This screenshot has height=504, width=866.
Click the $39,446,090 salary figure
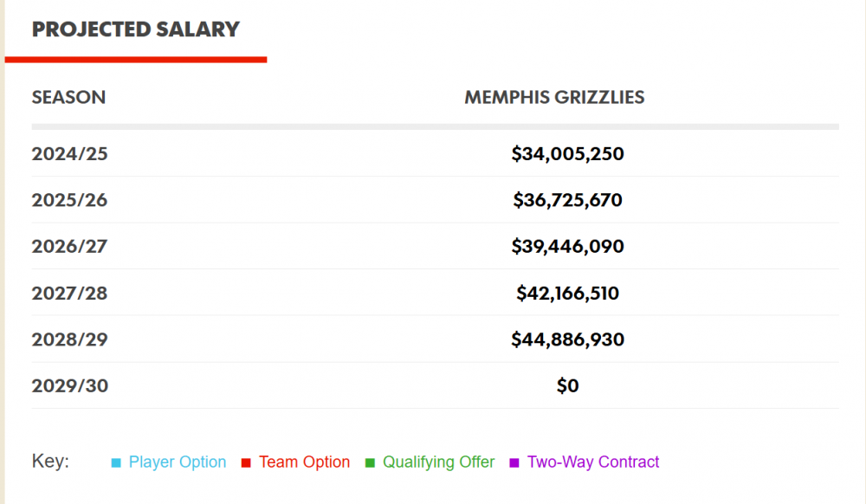coord(567,247)
